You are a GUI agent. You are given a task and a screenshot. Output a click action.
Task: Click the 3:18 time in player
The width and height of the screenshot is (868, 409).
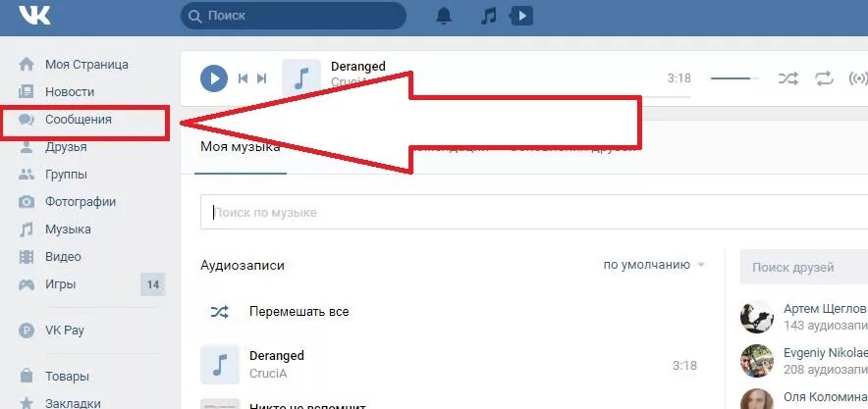click(679, 78)
